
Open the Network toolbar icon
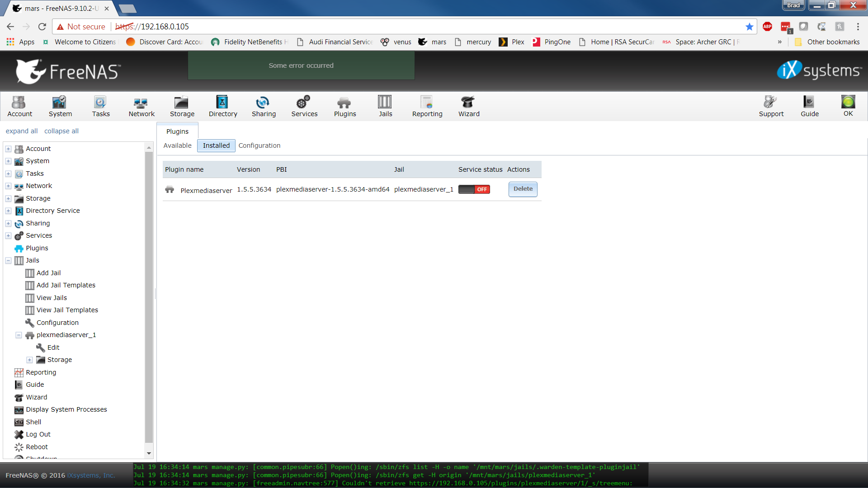[x=142, y=107]
